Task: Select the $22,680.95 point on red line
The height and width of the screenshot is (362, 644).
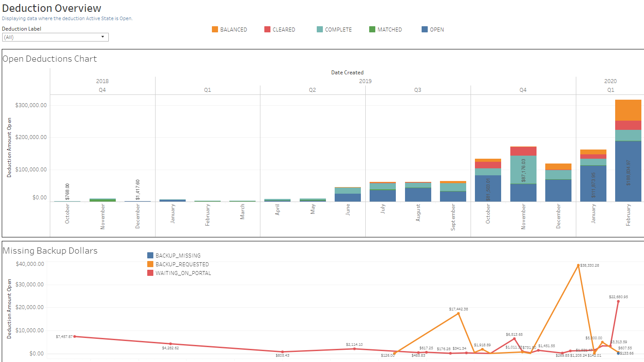Action: 618,301
